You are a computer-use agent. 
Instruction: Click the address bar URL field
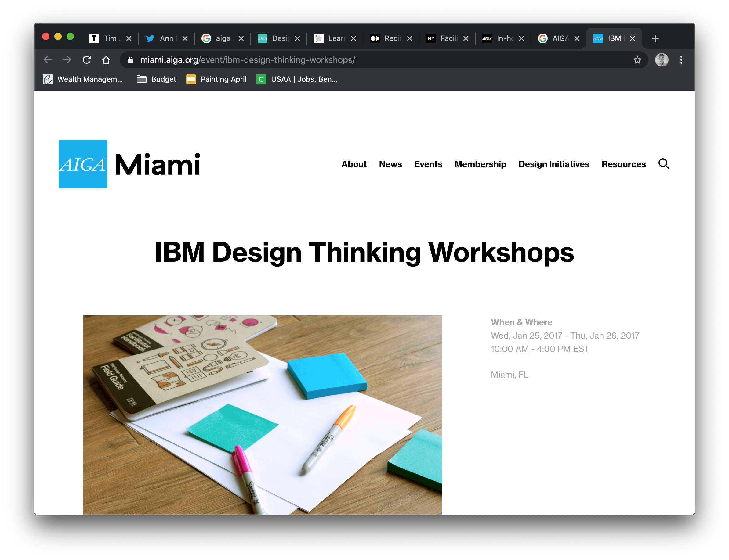point(384,60)
